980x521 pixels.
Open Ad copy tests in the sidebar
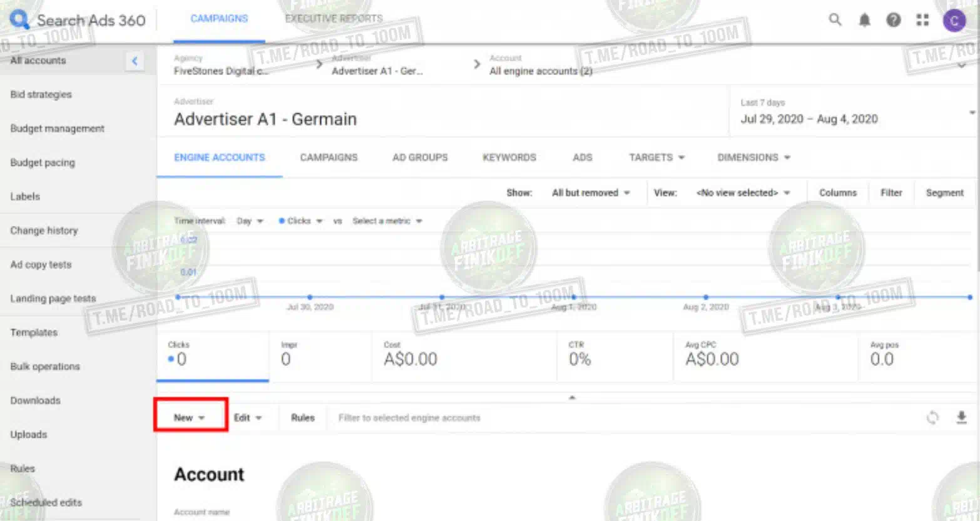[41, 265]
